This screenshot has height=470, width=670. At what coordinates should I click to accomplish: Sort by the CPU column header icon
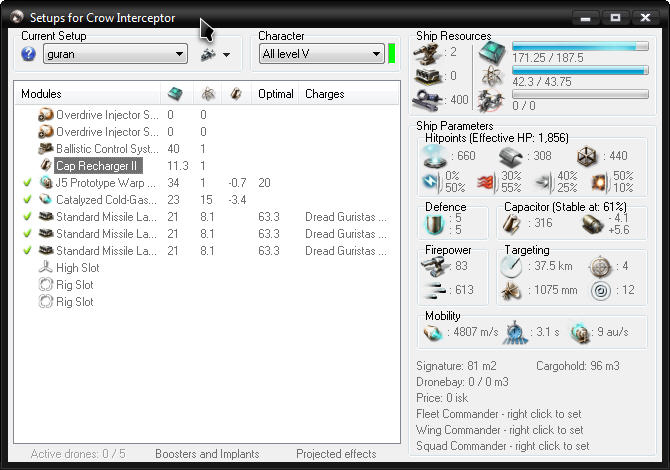[175, 94]
